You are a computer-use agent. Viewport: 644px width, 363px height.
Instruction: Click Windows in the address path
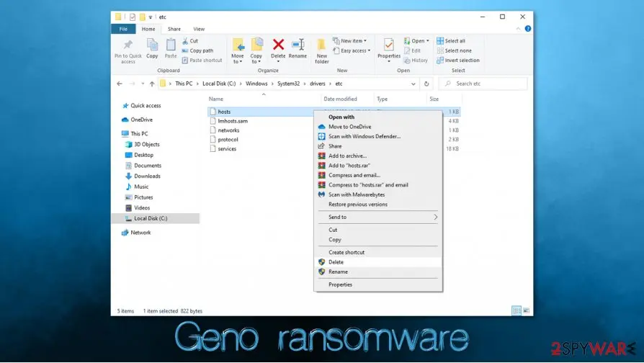coord(256,84)
